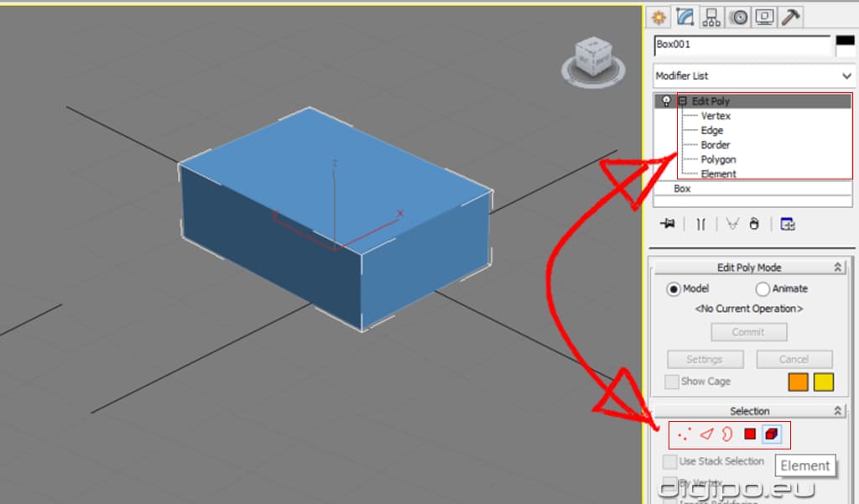Viewport: 859px width, 504px height.
Task: Collapse the Edit Poly stack tree
Action: click(683, 101)
